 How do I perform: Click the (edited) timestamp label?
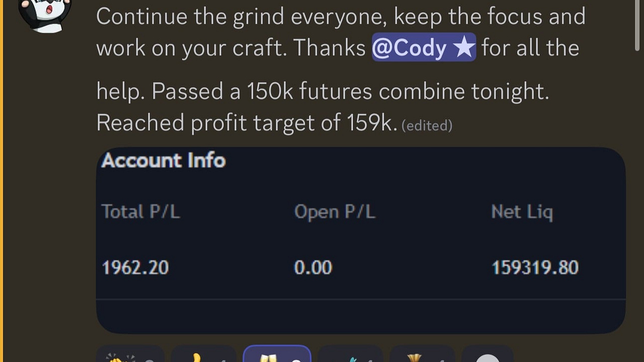[x=427, y=125]
